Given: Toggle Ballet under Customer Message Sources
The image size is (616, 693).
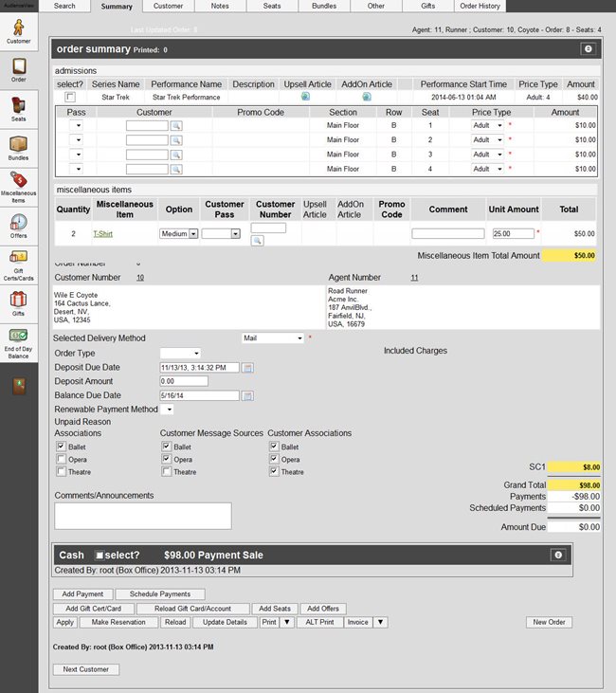Looking at the screenshot, I should [x=167, y=447].
